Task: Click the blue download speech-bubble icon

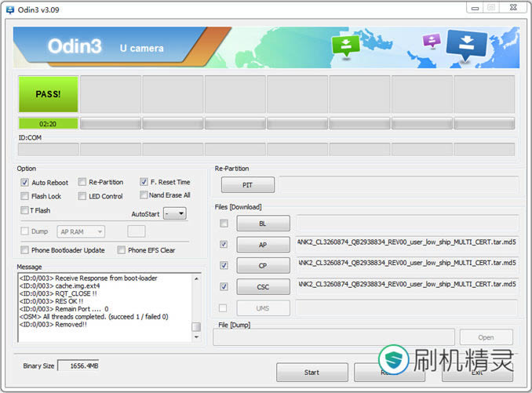Action: pyautogui.click(x=467, y=45)
